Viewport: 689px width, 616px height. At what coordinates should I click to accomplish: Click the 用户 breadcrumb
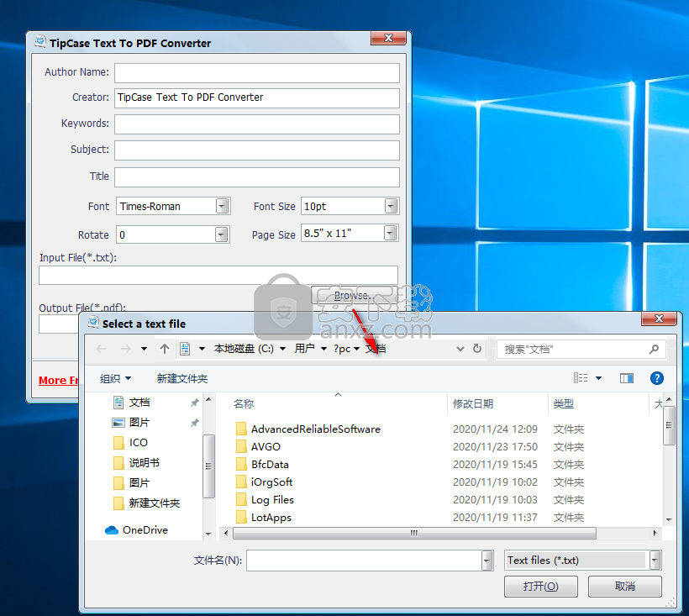click(304, 349)
